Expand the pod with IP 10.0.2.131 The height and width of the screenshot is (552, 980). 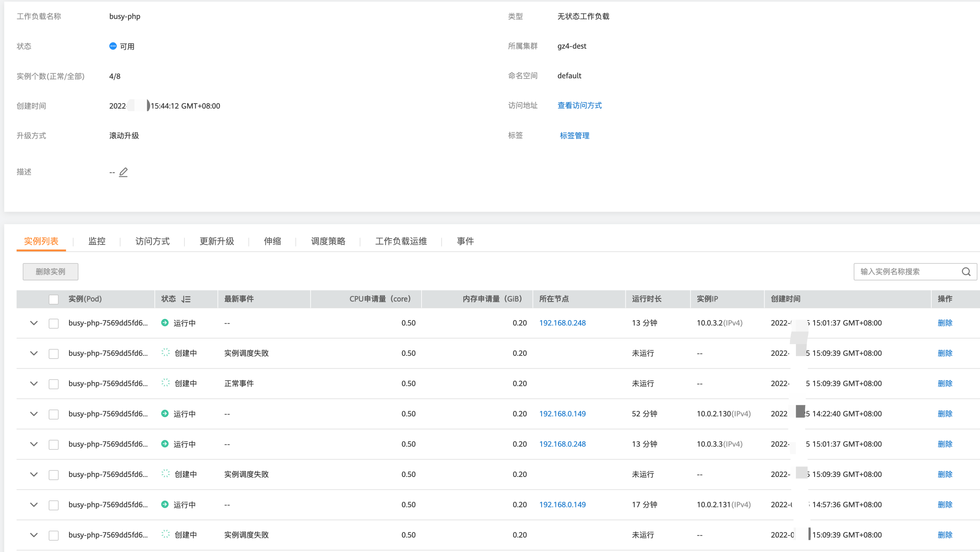(34, 505)
